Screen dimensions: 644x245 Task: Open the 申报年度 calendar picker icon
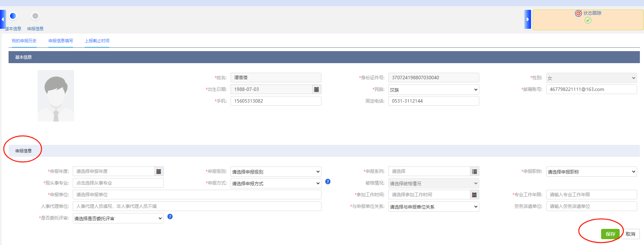pos(159,172)
